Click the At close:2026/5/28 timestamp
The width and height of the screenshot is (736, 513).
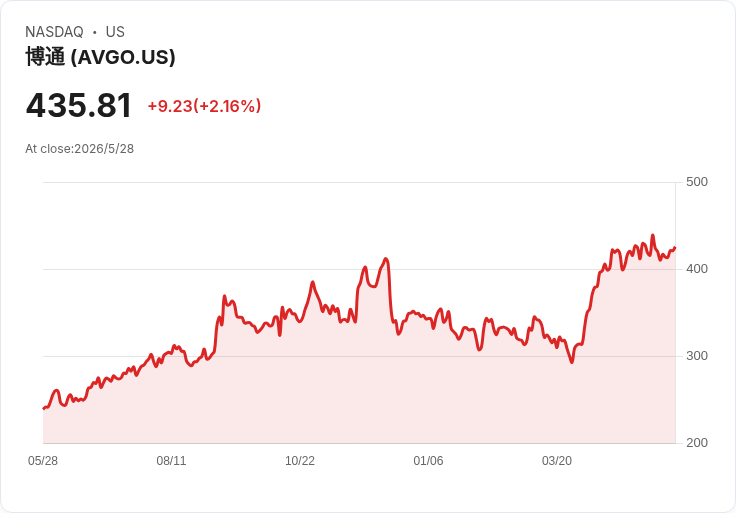click(80, 149)
